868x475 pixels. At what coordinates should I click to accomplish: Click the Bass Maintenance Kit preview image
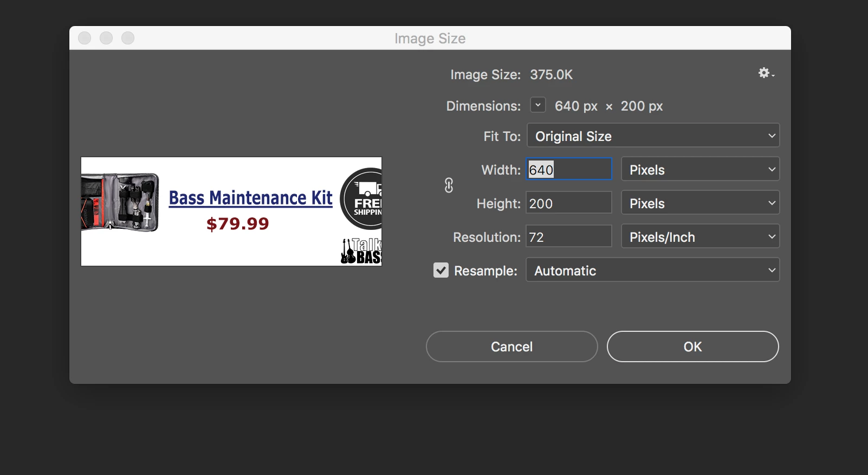point(231,211)
